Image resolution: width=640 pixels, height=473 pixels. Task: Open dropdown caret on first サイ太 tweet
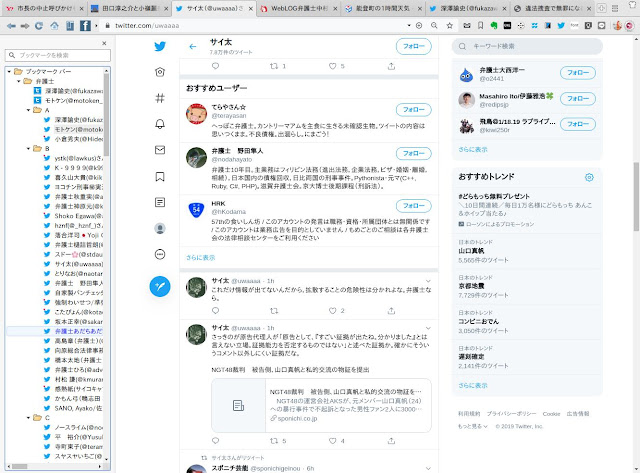click(428, 281)
